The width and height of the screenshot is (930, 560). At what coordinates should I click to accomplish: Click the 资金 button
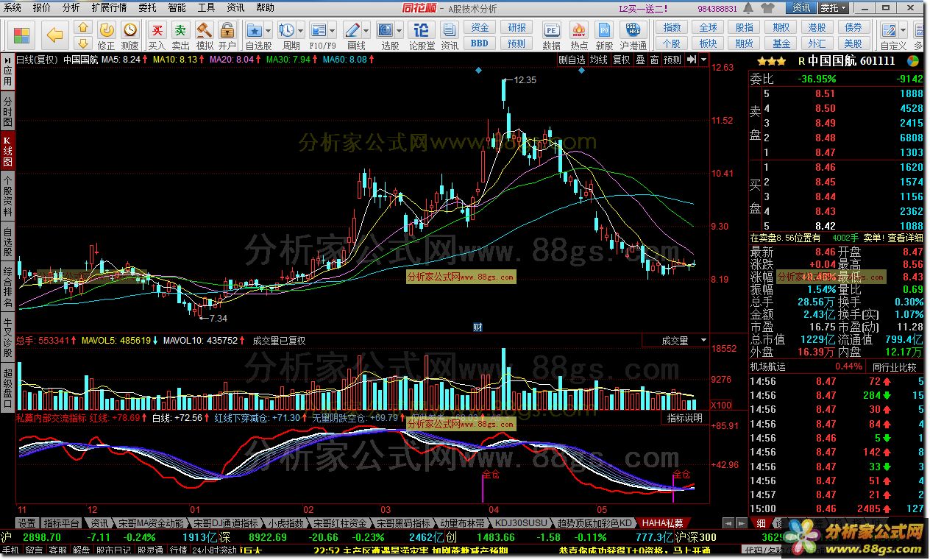click(x=480, y=28)
